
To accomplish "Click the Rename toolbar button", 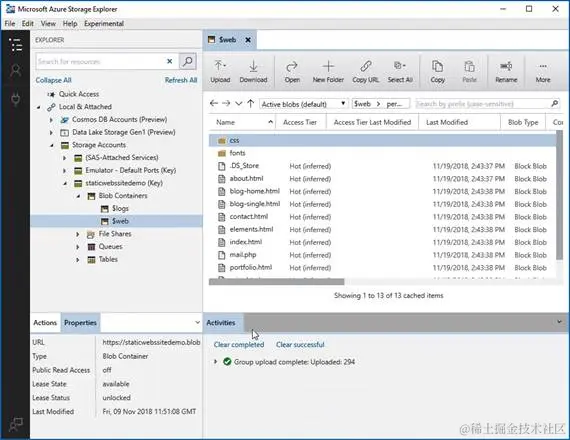I will coord(506,72).
